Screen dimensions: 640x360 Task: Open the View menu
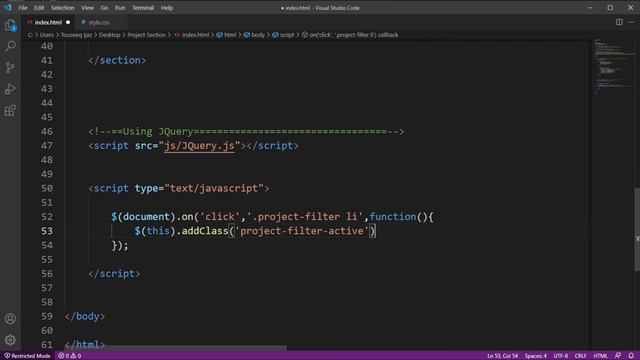point(87,8)
